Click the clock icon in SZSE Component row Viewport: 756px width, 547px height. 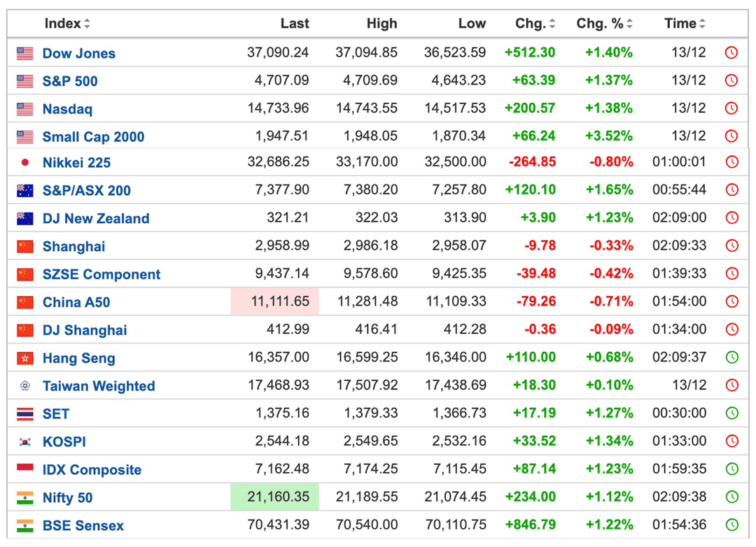coord(732,273)
